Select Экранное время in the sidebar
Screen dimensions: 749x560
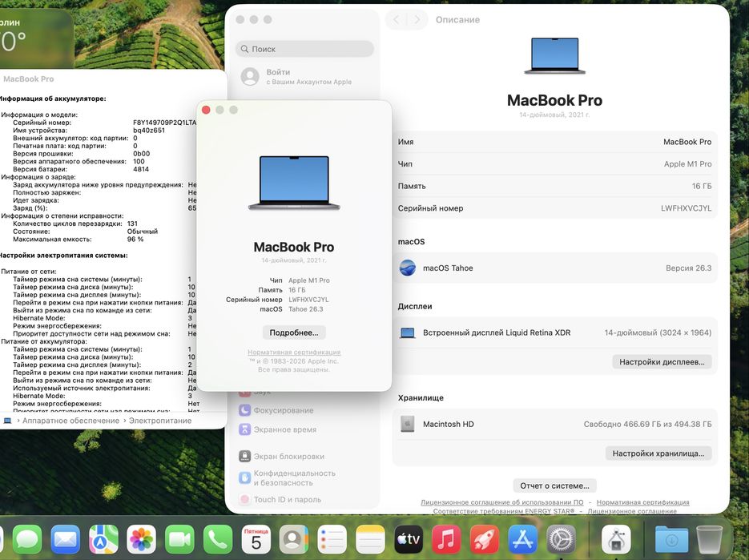tap(284, 429)
